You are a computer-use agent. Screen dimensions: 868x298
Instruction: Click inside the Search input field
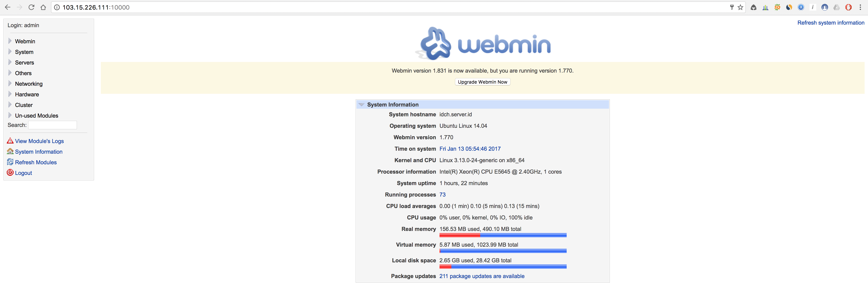[52, 125]
